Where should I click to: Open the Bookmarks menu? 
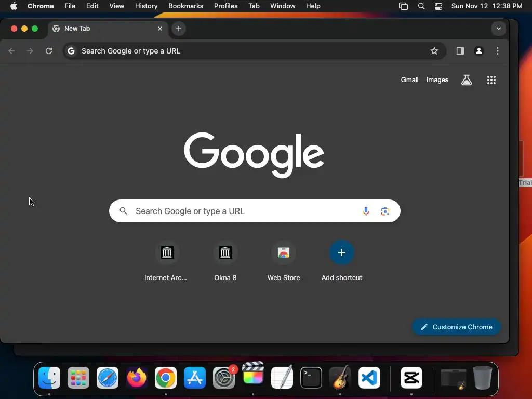coord(186,6)
